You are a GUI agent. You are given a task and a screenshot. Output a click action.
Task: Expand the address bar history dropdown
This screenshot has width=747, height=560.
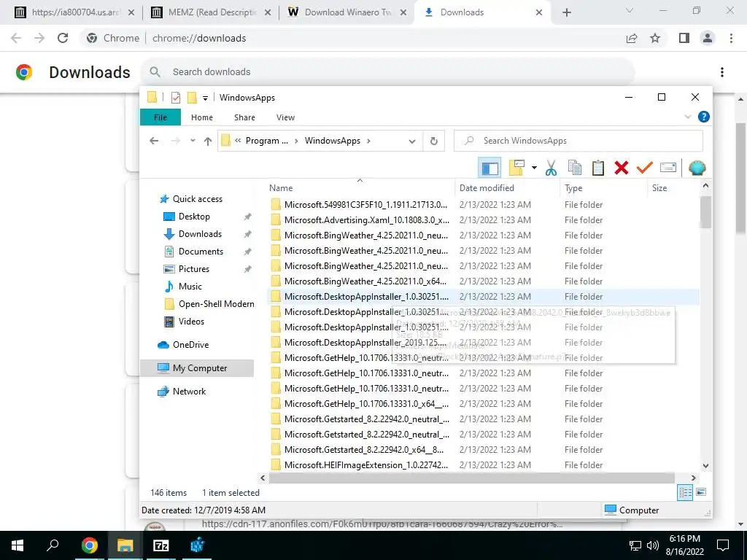412,141
